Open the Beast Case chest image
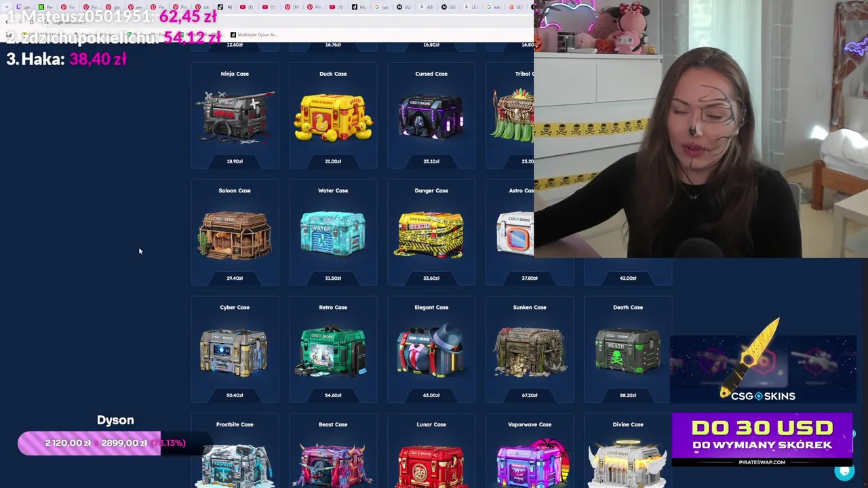The image size is (868, 488). pos(333,466)
